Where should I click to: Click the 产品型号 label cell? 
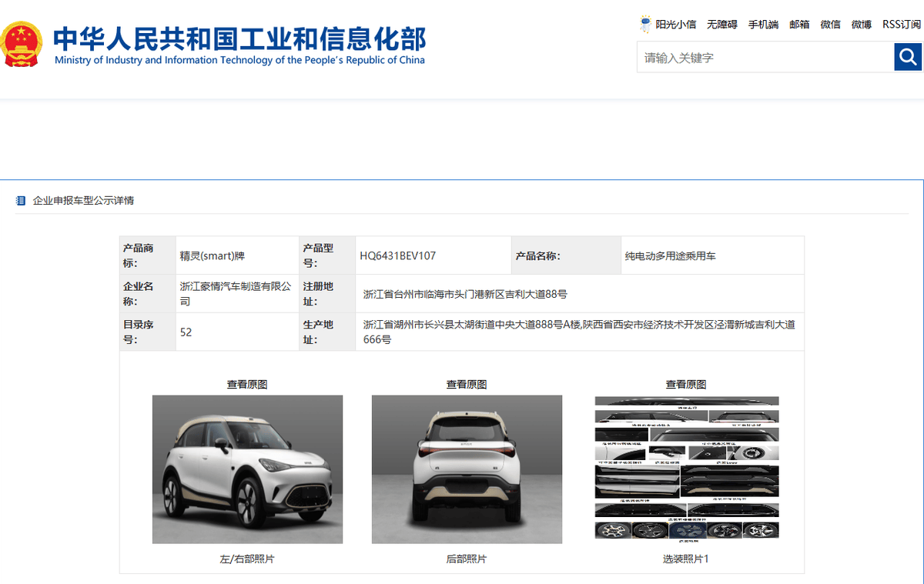pyautogui.click(x=327, y=255)
